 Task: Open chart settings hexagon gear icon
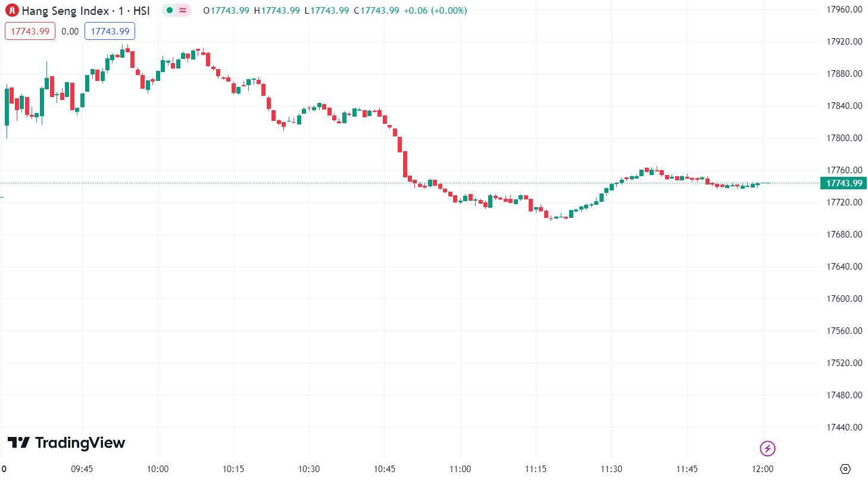pos(845,468)
